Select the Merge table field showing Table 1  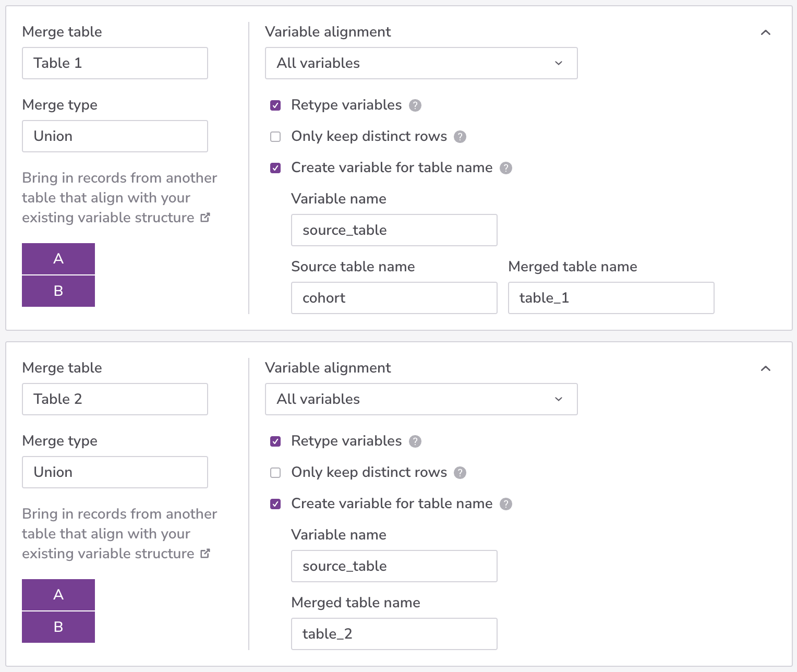115,63
